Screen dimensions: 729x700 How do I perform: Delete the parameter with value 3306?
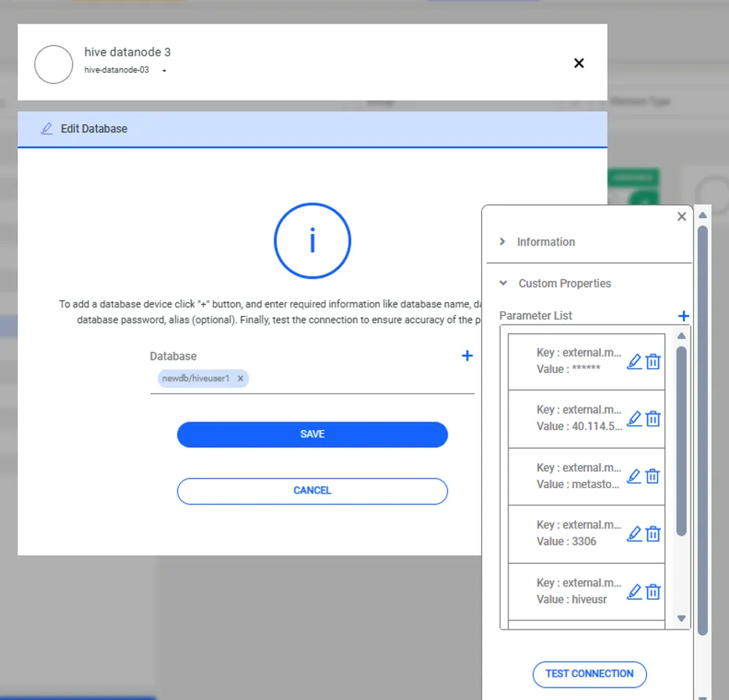[653, 533]
